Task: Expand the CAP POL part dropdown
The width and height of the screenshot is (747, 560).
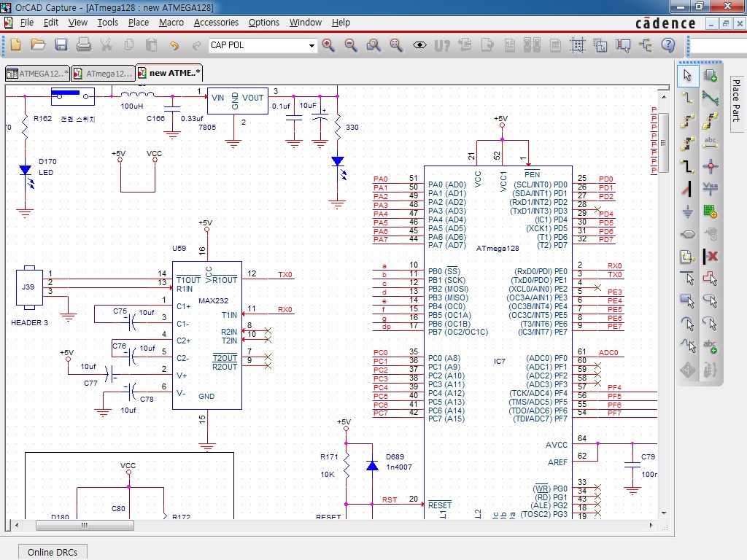Action: (x=311, y=46)
